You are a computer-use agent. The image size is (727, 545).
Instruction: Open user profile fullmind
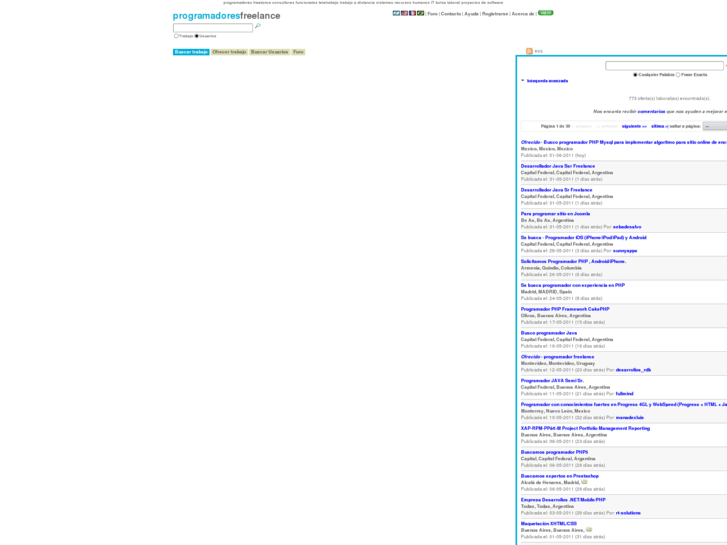tap(624, 394)
